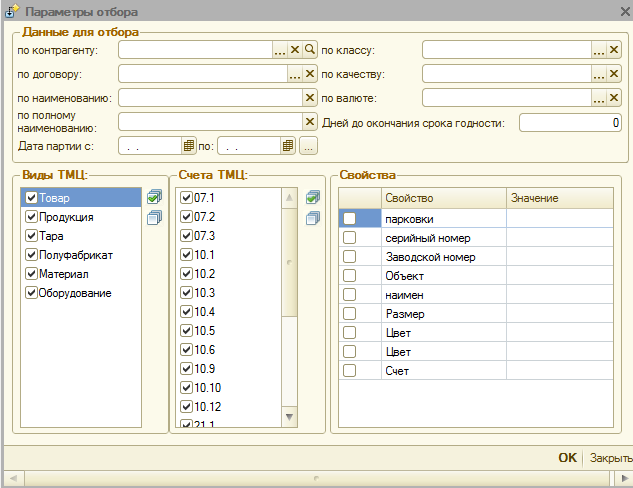Enable the серийный номер property checkbox
633x488 pixels.
point(349,238)
